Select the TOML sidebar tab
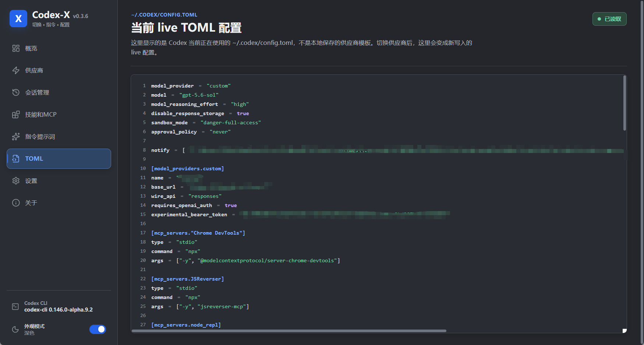 pyautogui.click(x=59, y=159)
